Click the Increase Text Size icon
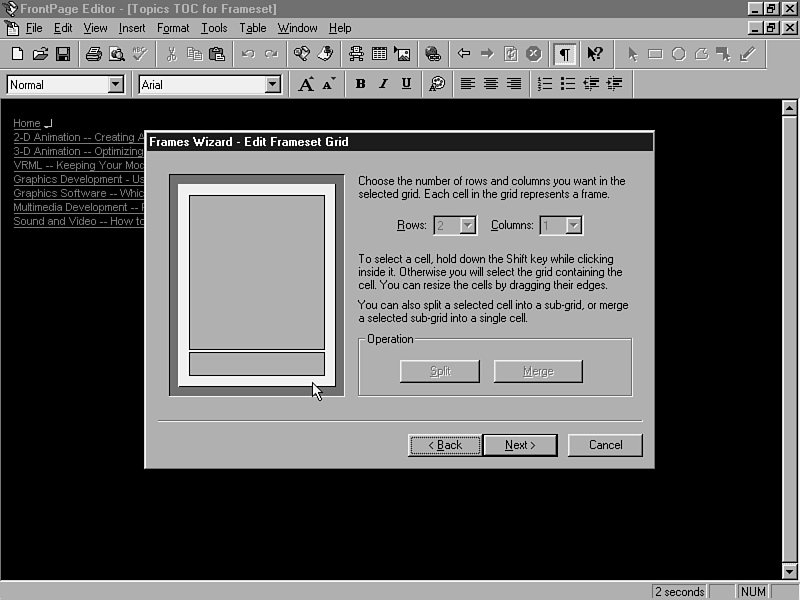This screenshot has height=600, width=800. [x=306, y=85]
